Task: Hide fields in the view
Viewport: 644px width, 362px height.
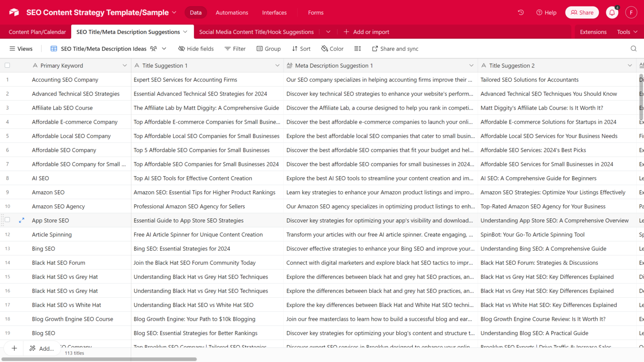Action: click(196, 49)
